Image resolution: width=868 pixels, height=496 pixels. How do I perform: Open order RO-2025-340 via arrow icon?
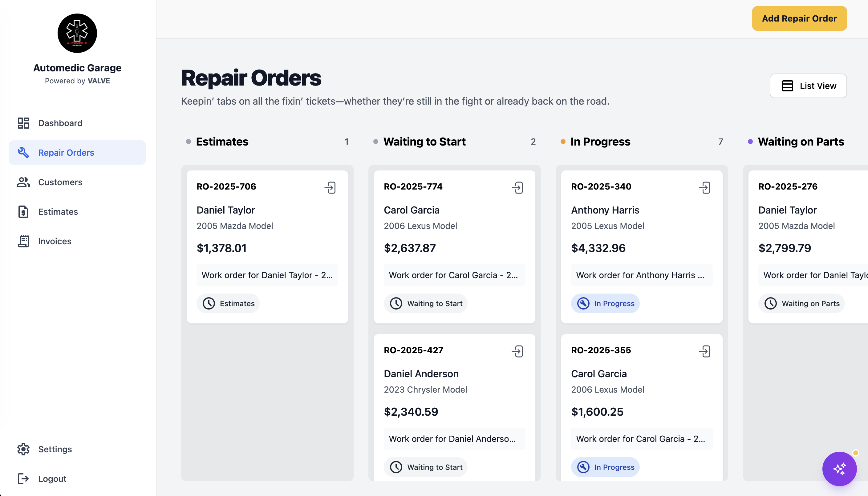pyautogui.click(x=705, y=187)
